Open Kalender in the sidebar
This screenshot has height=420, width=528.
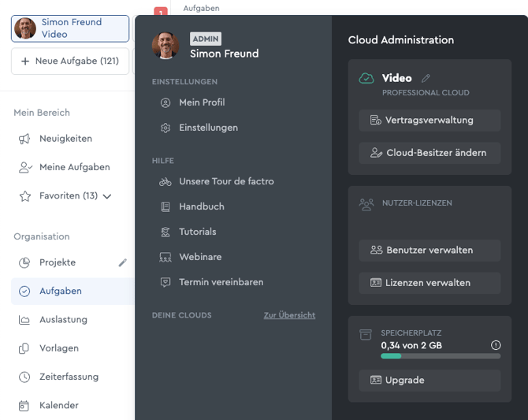[x=58, y=406]
